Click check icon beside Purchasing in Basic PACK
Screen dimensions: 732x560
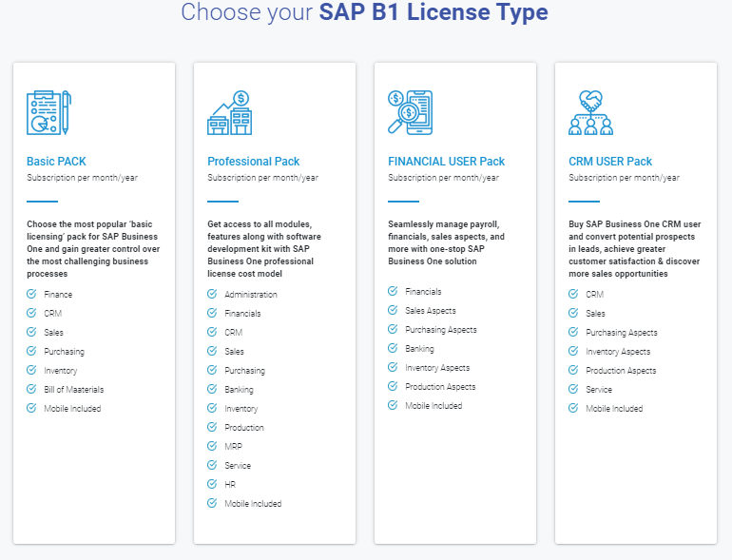(31, 351)
